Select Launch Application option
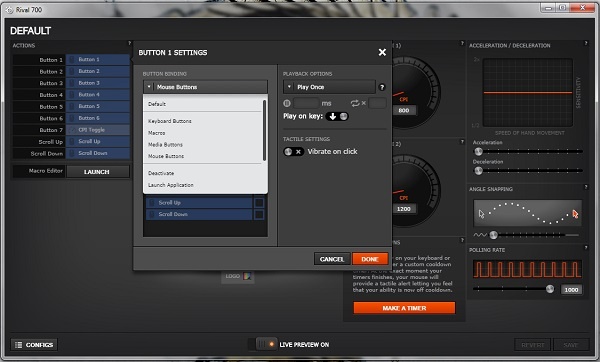600x362 pixels. click(x=171, y=185)
